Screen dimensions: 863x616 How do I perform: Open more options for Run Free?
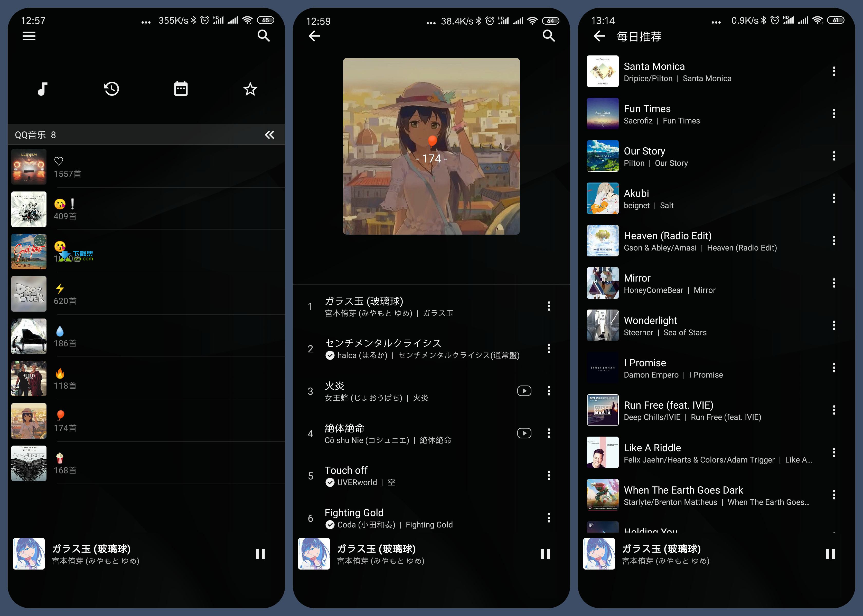click(x=834, y=410)
